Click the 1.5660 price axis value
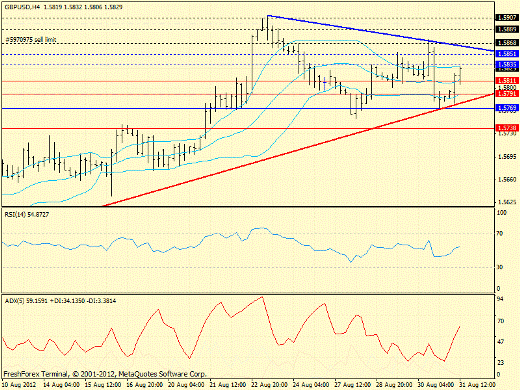 (x=507, y=180)
